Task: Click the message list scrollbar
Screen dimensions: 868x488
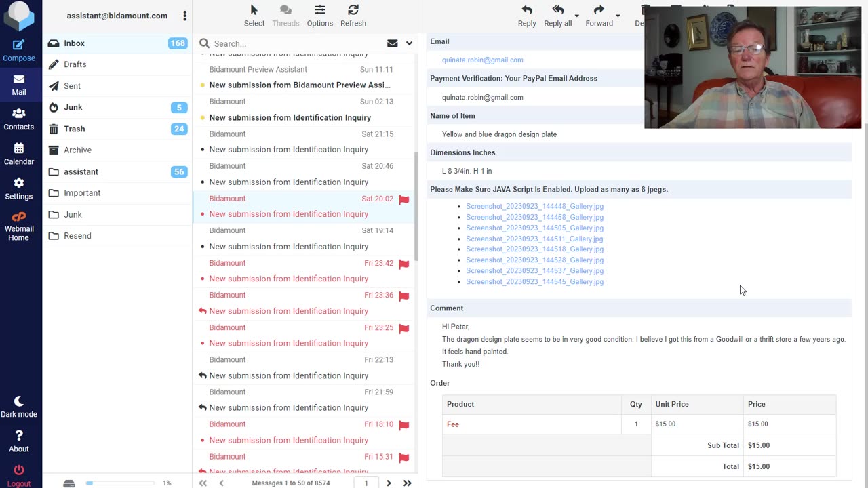Action: point(416,206)
